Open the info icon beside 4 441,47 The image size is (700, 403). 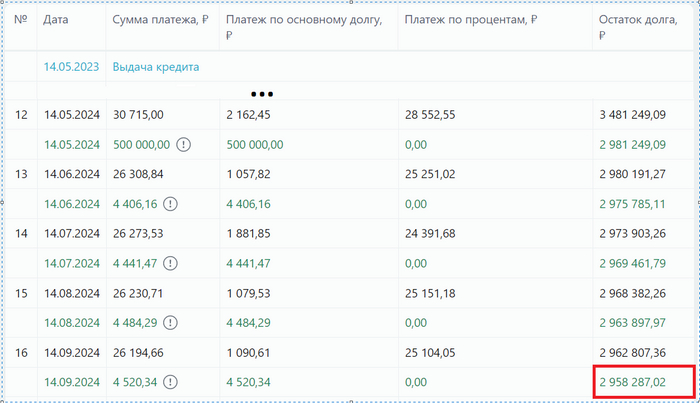pyautogui.click(x=170, y=264)
